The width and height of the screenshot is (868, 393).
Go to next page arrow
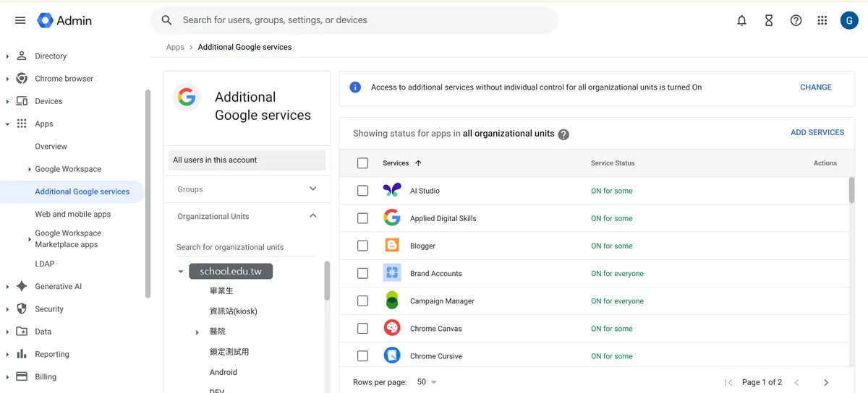(825, 382)
